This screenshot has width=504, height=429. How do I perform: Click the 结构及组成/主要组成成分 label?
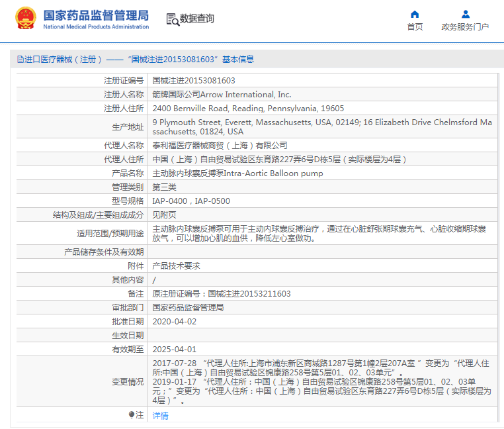[x=98, y=215]
